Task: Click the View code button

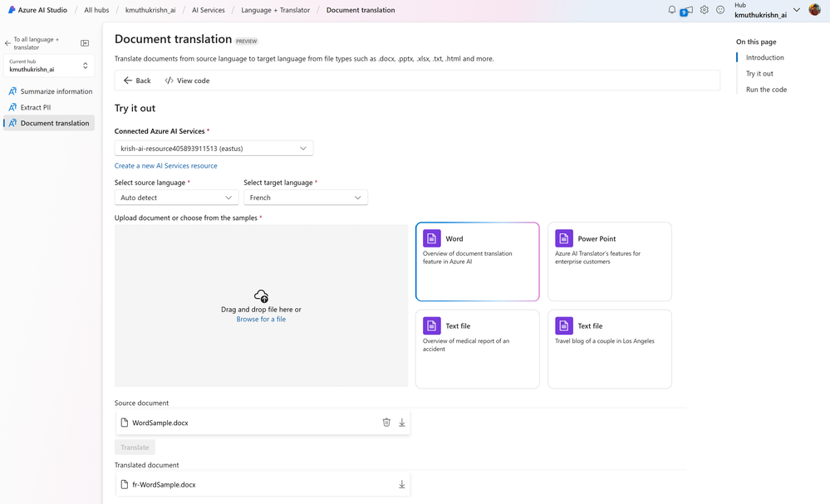Action: [187, 81]
